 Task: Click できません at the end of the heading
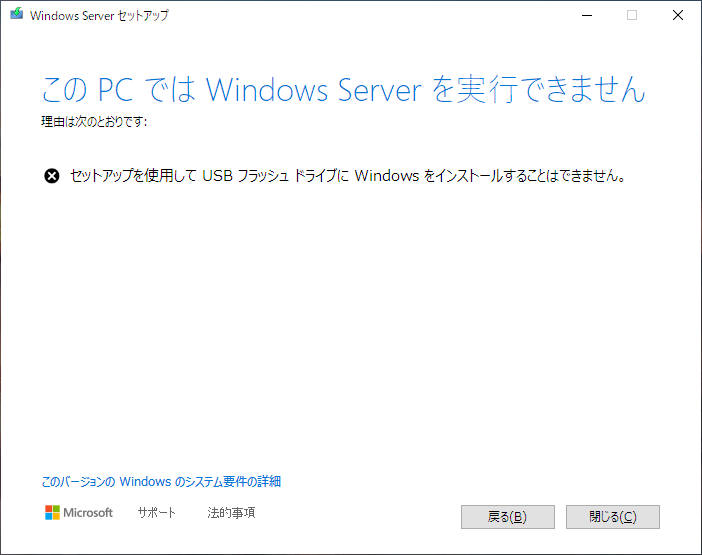(584, 90)
